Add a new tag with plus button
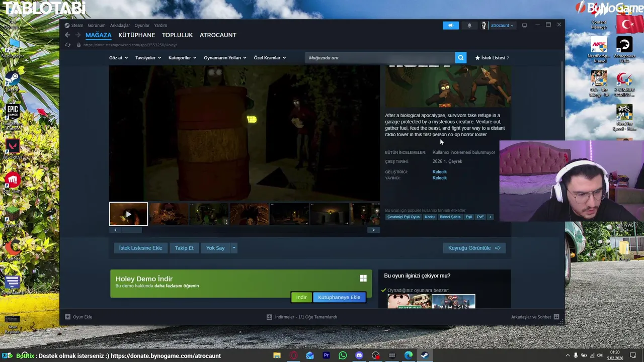 point(491,217)
